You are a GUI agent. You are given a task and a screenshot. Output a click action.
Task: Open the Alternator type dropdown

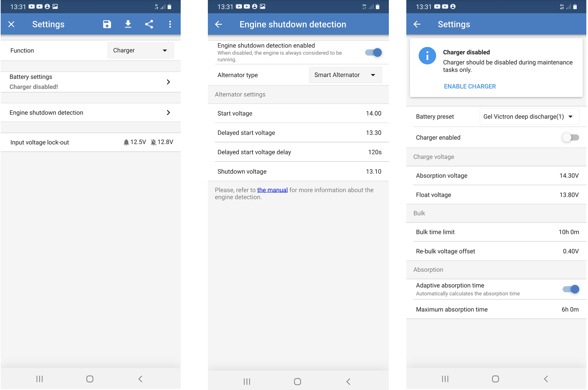345,75
